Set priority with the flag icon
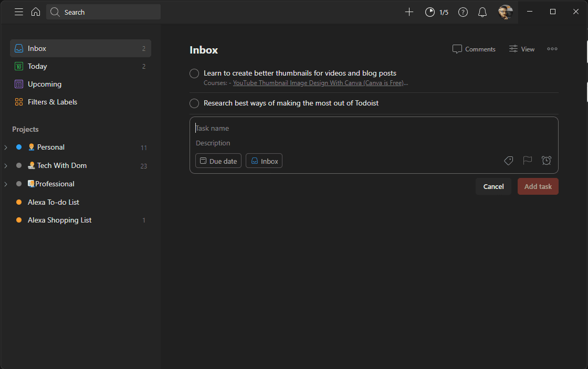Viewport: 588px width, 369px height. point(528,161)
